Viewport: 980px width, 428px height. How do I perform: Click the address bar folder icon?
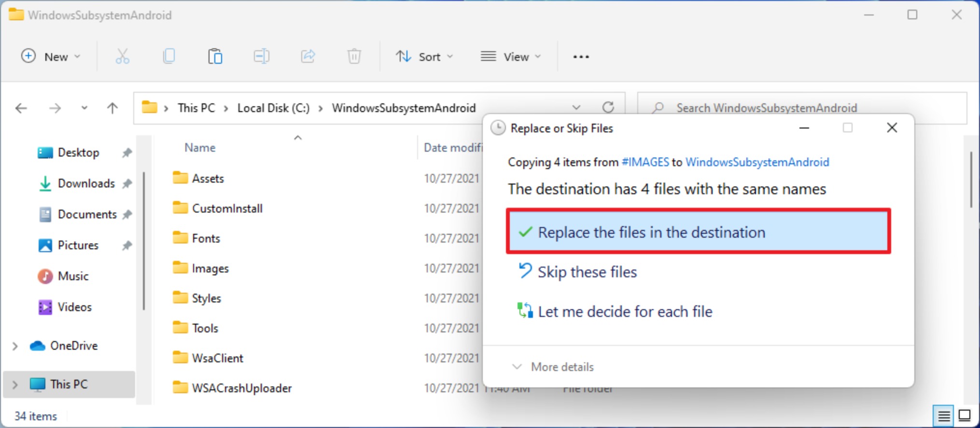(149, 107)
